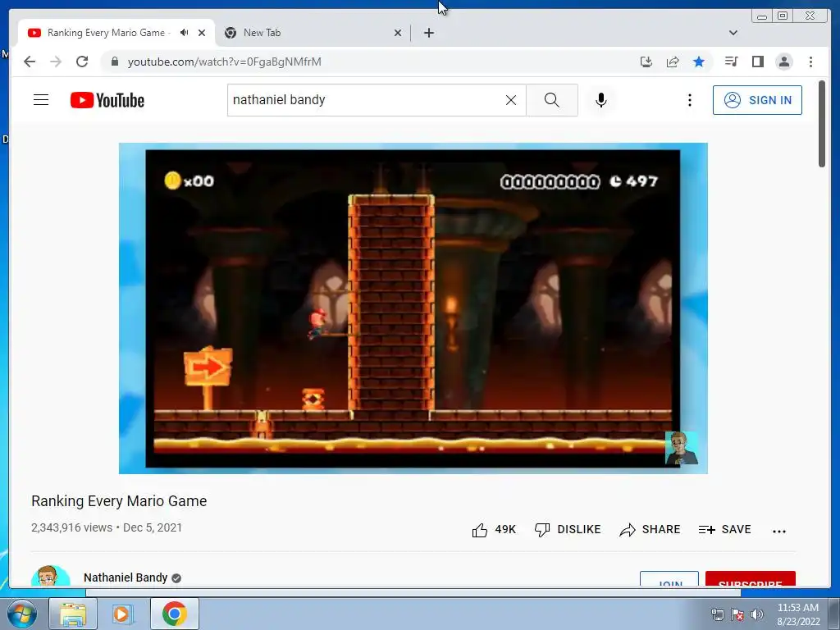Viewport: 840px width, 630px height.
Task: Save the video to a playlist
Action: tap(725, 530)
